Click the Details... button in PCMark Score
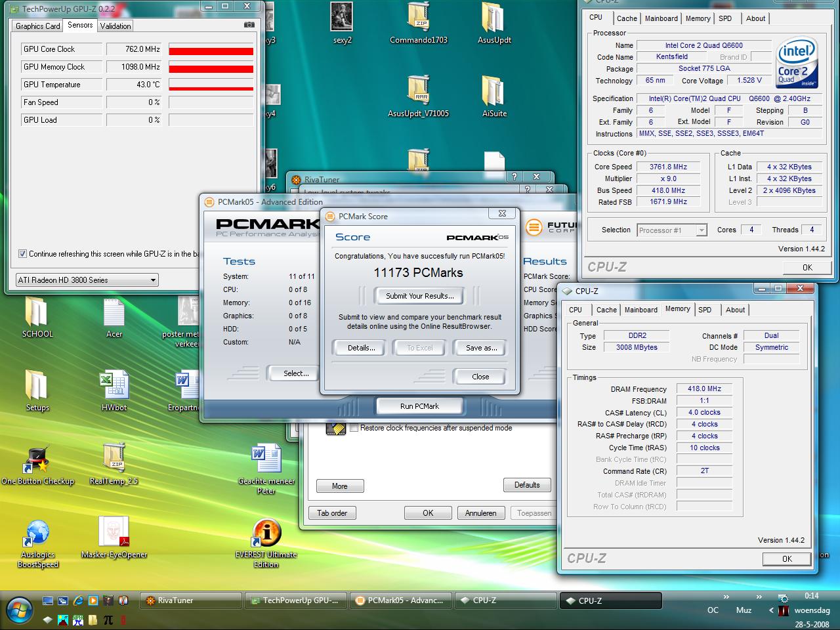This screenshot has width=840, height=630. tap(362, 348)
